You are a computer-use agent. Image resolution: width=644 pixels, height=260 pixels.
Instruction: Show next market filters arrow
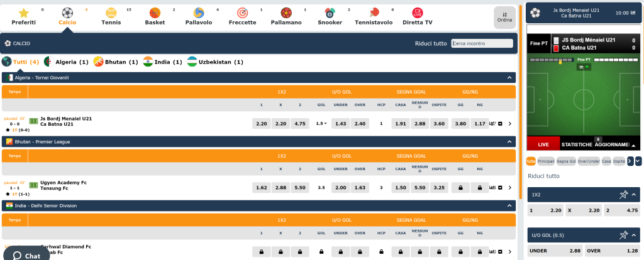click(630, 161)
